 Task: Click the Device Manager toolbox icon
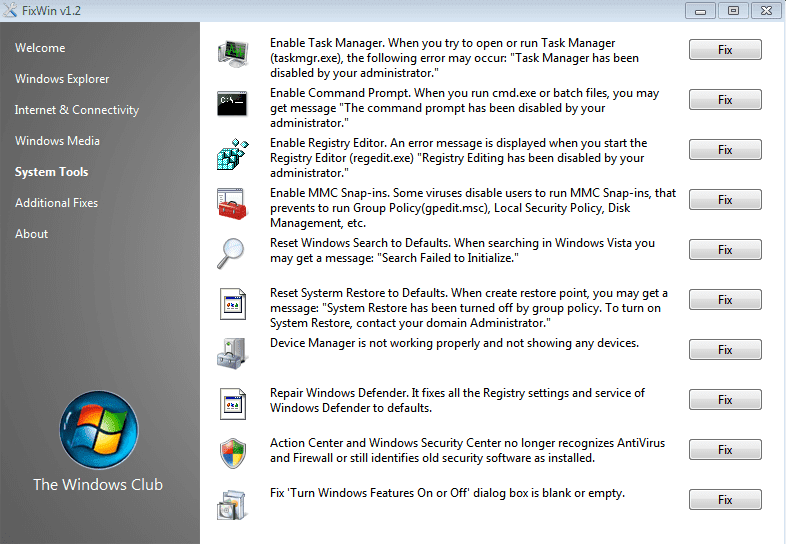(x=233, y=353)
